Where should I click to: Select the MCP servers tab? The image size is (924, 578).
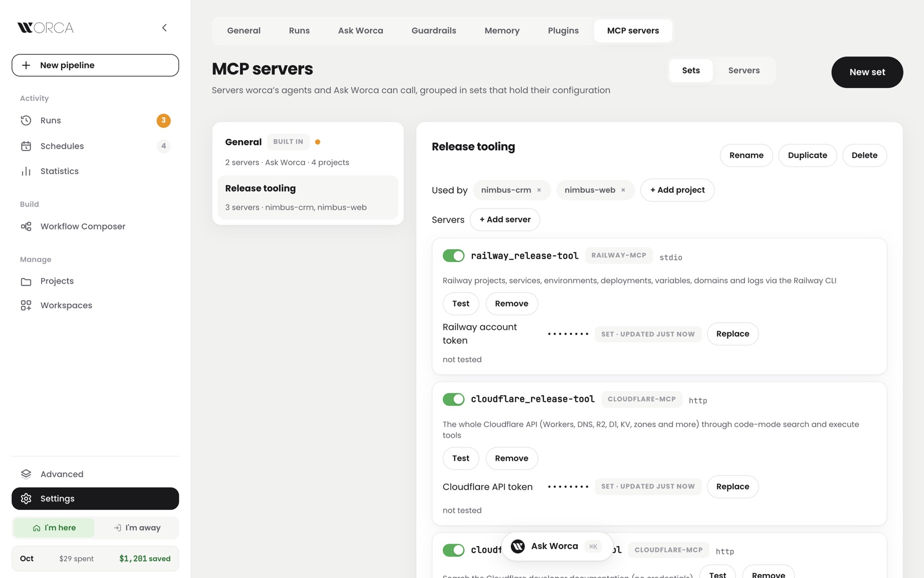[x=633, y=31]
